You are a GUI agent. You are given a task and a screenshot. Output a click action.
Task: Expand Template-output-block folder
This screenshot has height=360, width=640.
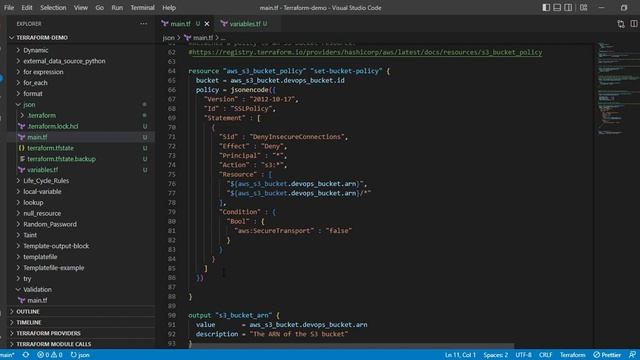[82, 246]
